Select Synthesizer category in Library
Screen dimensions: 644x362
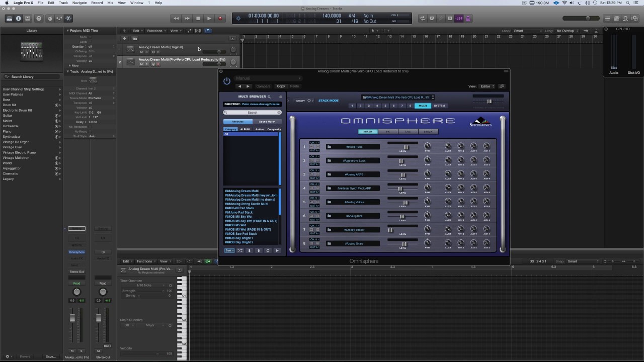(12, 137)
